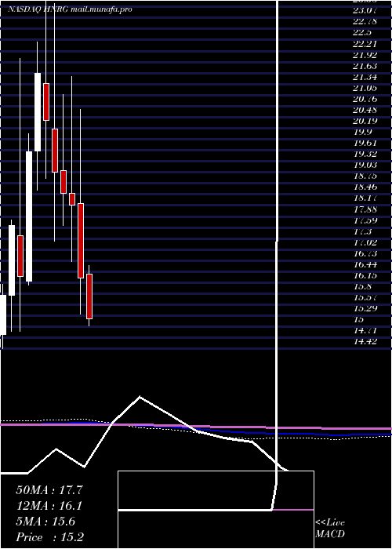Click the 17.02 price axis label

click(365, 242)
